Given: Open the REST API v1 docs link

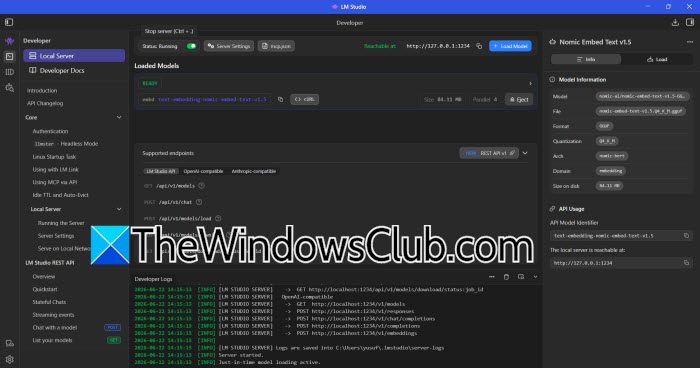Looking at the screenshot, I should (489, 153).
